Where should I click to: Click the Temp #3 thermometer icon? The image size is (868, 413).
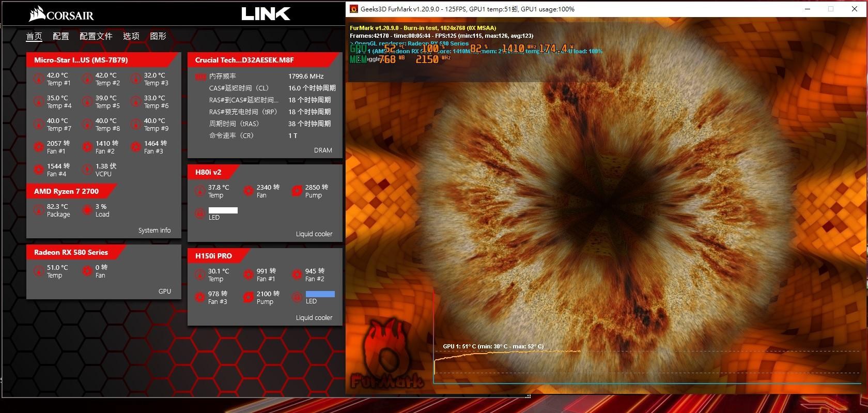point(135,79)
